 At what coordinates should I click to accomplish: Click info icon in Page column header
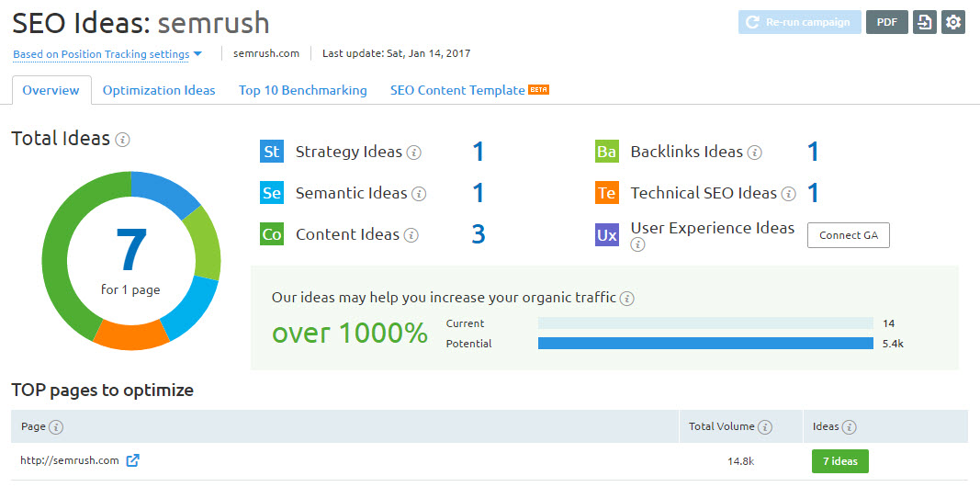[56, 427]
